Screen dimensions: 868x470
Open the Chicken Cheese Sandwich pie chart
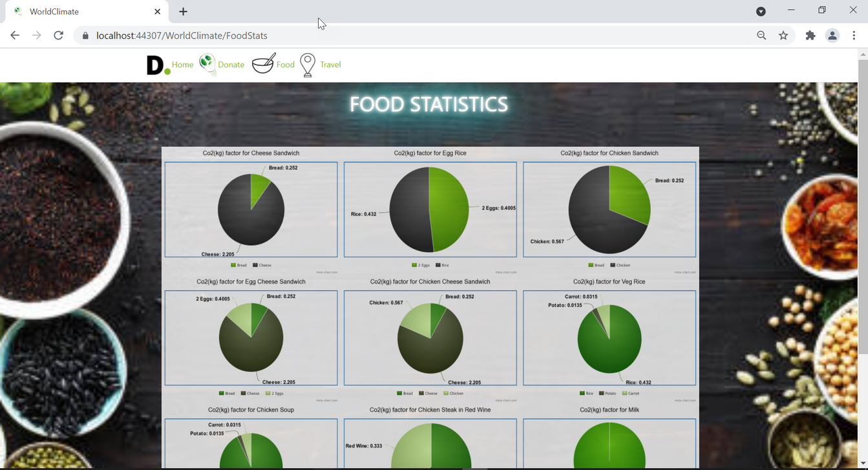430,338
